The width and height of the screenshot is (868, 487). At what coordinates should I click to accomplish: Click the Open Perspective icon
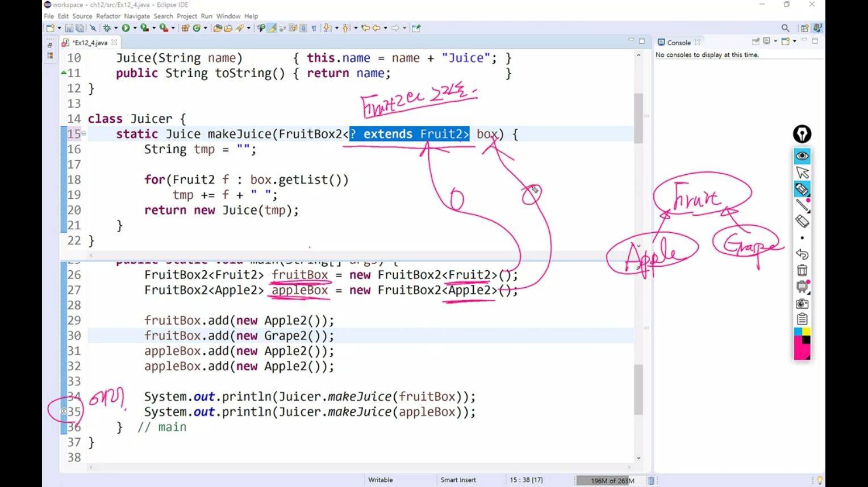point(804,28)
